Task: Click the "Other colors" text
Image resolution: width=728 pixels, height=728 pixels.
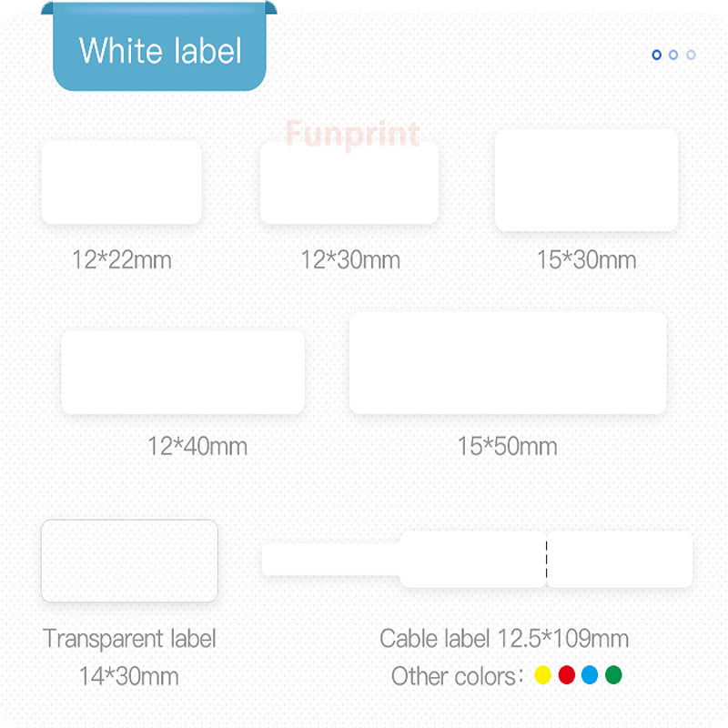Action: tap(452, 676)
